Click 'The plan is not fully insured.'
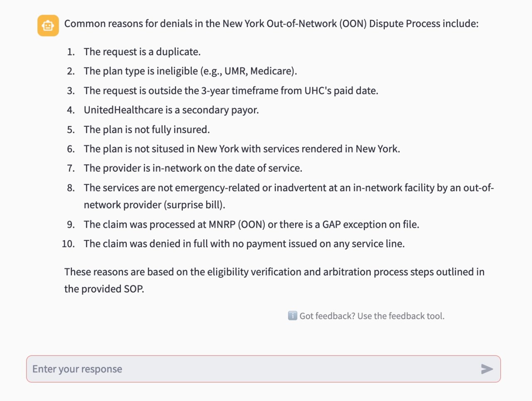The image size is (532, 401). (146, 130)
